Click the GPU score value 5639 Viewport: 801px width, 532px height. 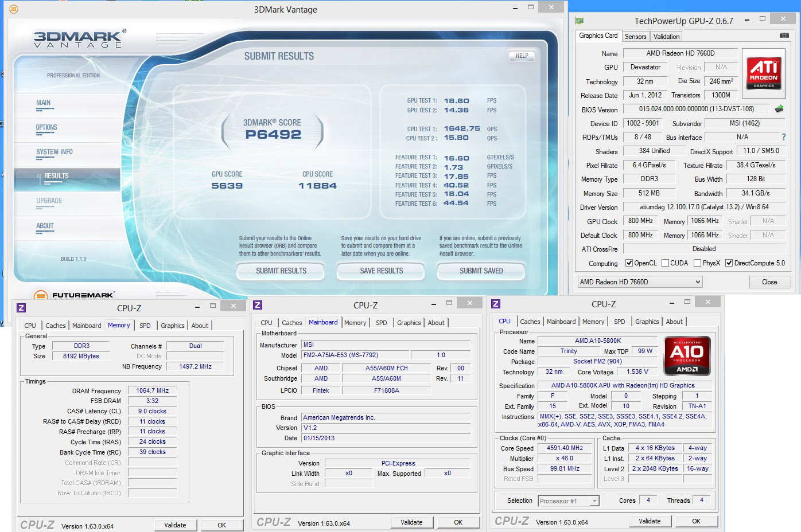pyautogui.click(x=227, y=186)
